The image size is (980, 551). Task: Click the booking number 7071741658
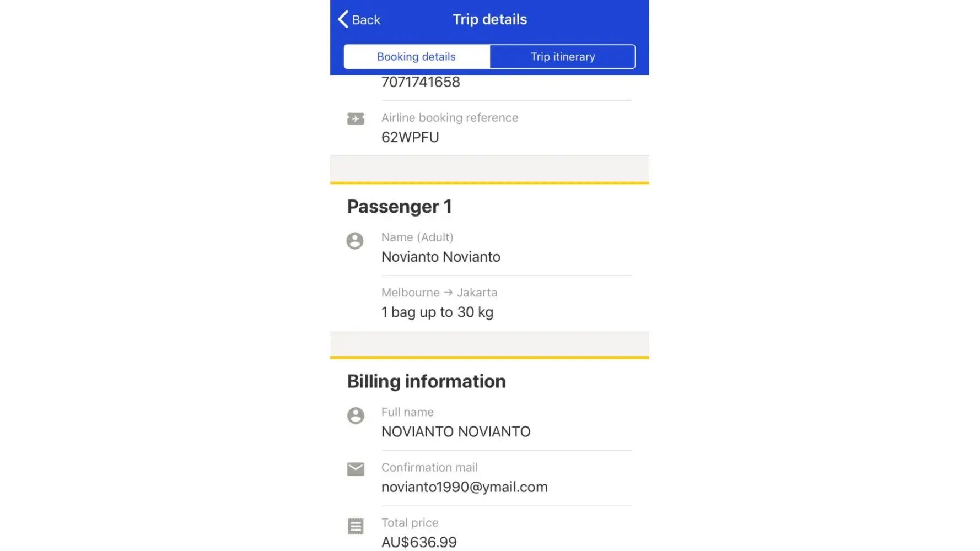[x=421, y=82]
